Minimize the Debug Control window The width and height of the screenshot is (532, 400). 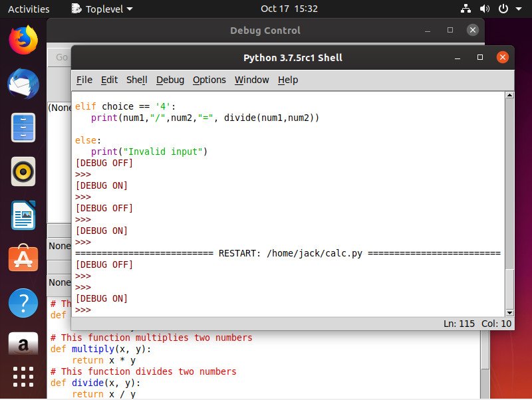point(428,31)
